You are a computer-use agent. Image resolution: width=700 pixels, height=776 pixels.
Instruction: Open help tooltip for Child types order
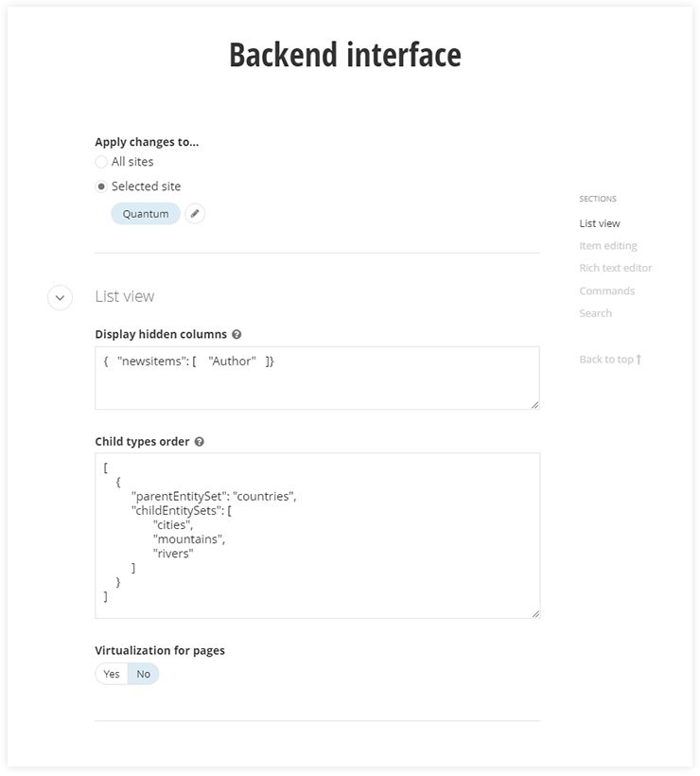pyautogui.click(x=200, y=441)
